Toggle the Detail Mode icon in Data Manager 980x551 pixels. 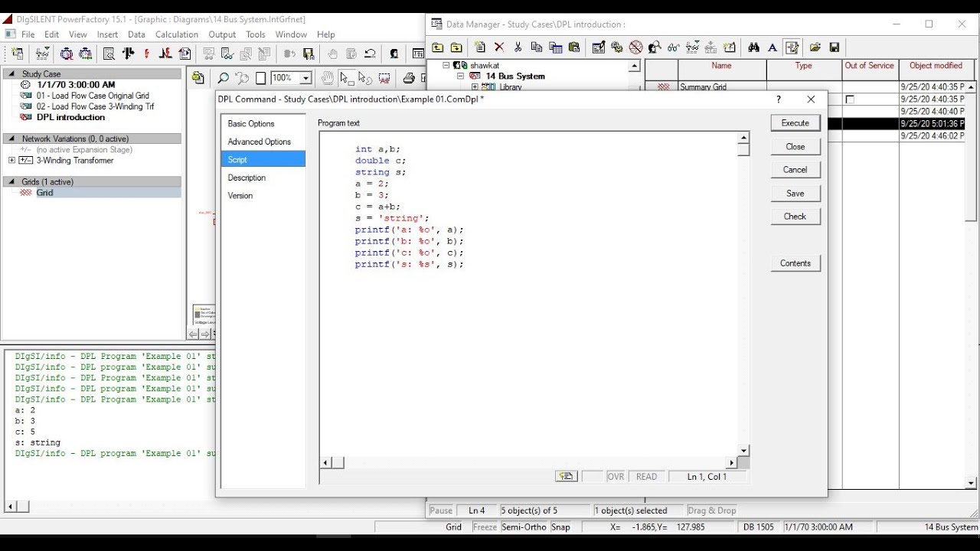point(792,47)
